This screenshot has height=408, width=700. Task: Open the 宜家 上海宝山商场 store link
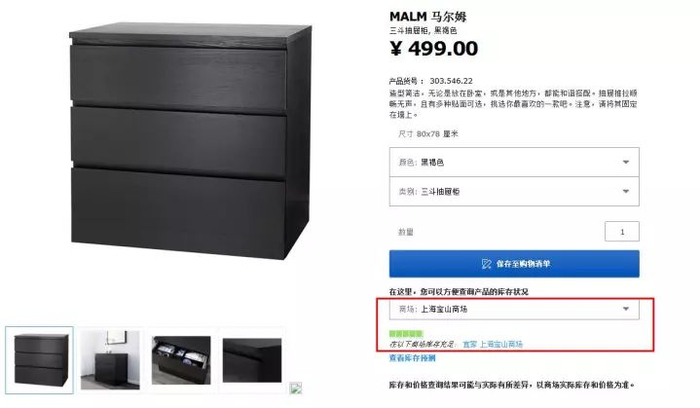coord(492,344)
